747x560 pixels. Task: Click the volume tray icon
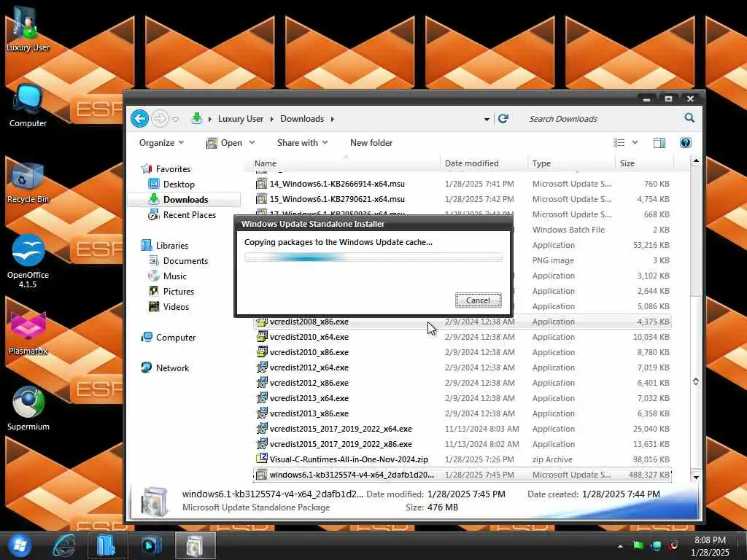(x=673, y=545)
